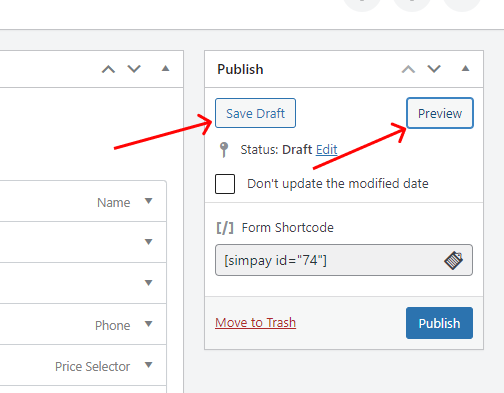This screenshot has width=504, height=393.
Task: Publish the payment form
Action: 439,323
